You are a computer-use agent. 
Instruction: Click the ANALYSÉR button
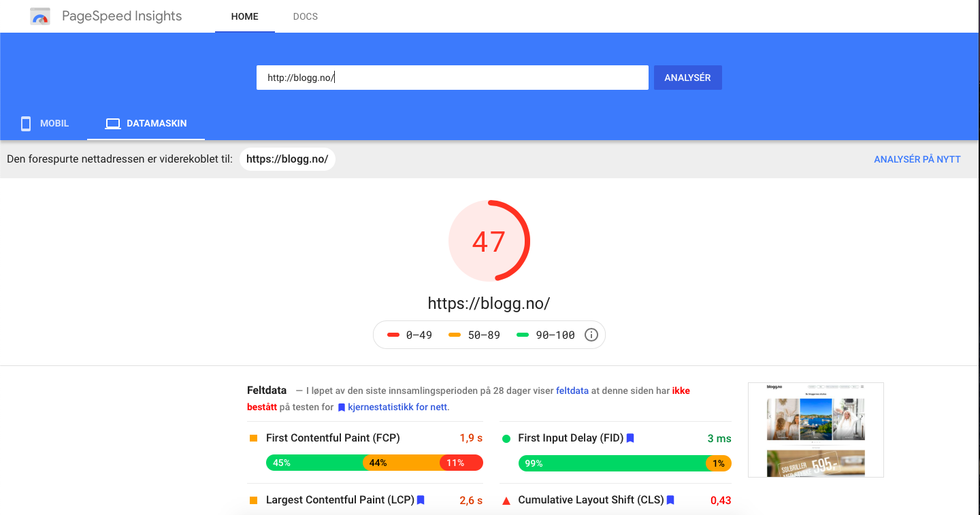688,78
